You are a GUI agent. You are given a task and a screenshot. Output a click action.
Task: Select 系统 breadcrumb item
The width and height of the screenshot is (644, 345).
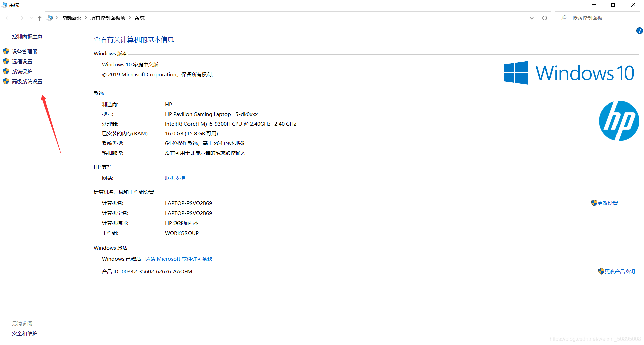click(140, 18)
